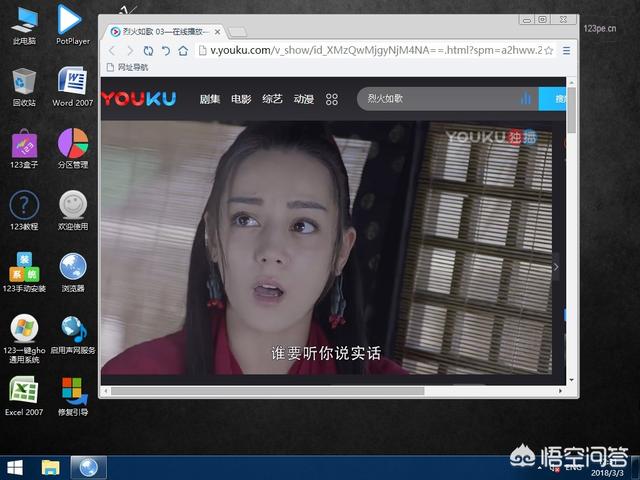Click the horizontal scrollbar left arrow
The width and height of the screenshot is (640, 480).
pos(105,391)
